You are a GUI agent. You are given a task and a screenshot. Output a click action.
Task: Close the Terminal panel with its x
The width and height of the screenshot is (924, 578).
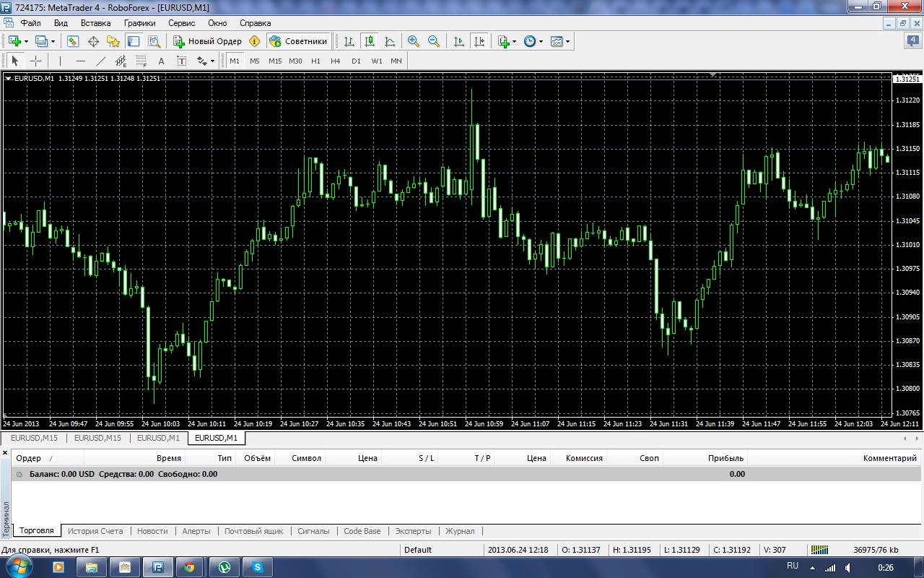(6, 454)
